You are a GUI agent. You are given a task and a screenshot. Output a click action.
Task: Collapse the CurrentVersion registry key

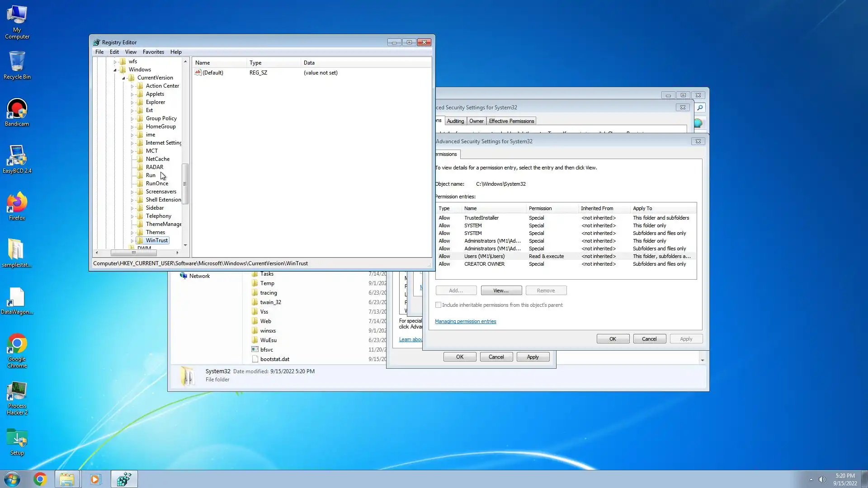[x=123, y=78]
